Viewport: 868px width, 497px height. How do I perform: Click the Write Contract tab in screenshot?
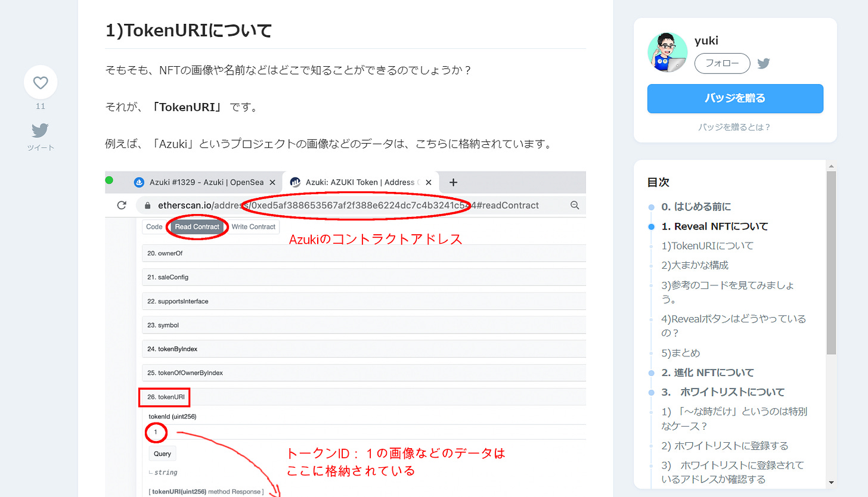[253, 226]
